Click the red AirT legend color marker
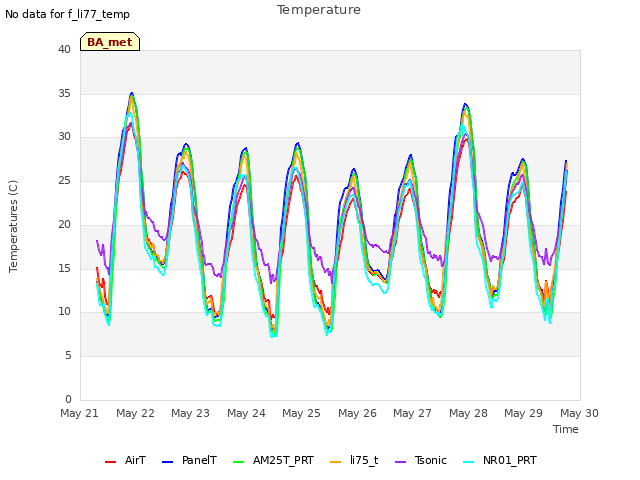The width and height of the screenshot is (640, 480). point(111,462)
